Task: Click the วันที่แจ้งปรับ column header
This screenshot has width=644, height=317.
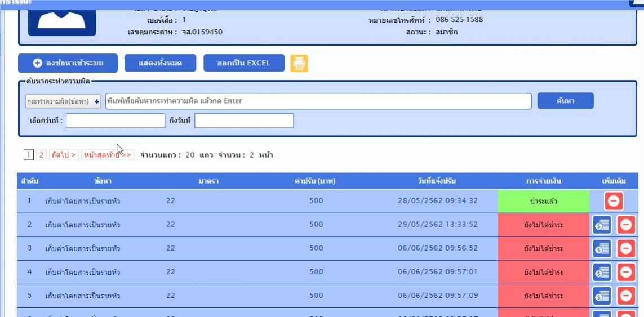Action: [x=437, y=181]
